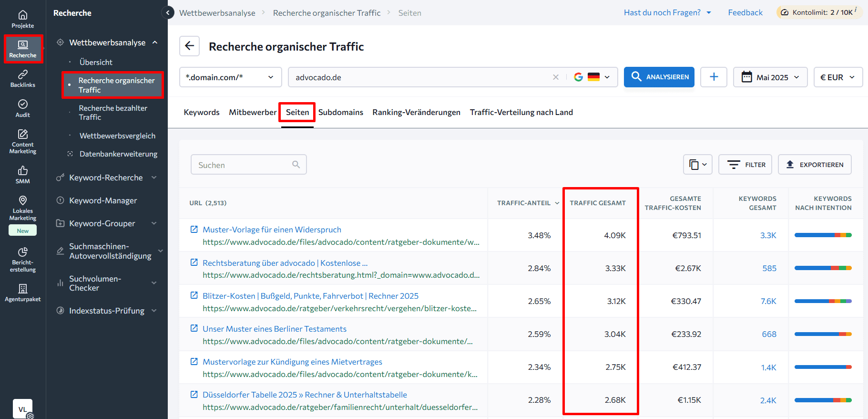Open Recherche bezahlter Traffic
The width and height of the screenshot is (868, 419).
pyautogui.click(x=113, y=113)
